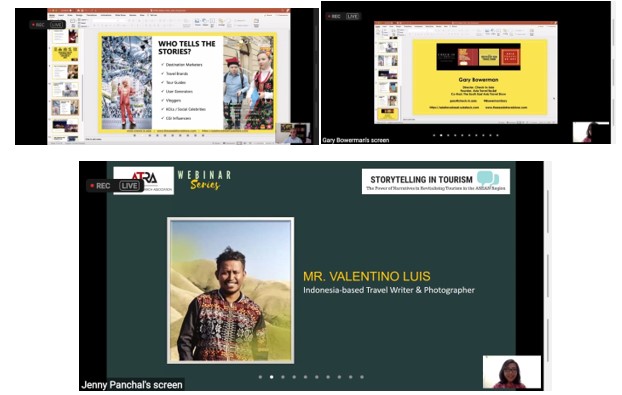Select the yellow selected slide thumbnail in Gary Bowerman's PowerPoint
Viewport: 622px width, 395px height.
click(x=388, y=114)
